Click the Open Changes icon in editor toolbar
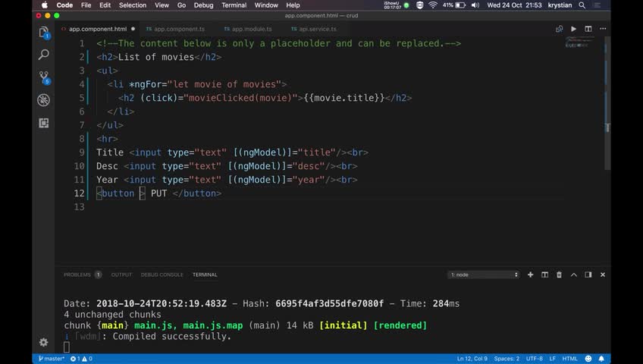The width and height of the screenshot is (643, 364). click(559, 29)
